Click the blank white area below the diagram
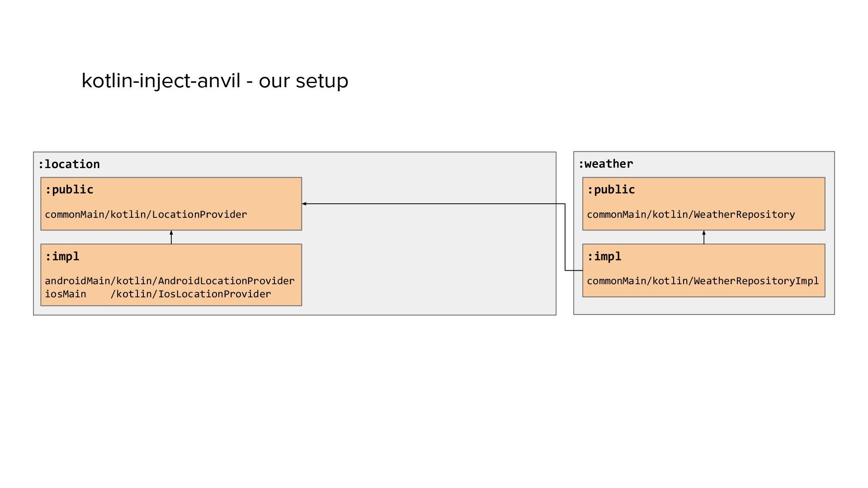This screenshot has width=868, height=488. point(434,398)
